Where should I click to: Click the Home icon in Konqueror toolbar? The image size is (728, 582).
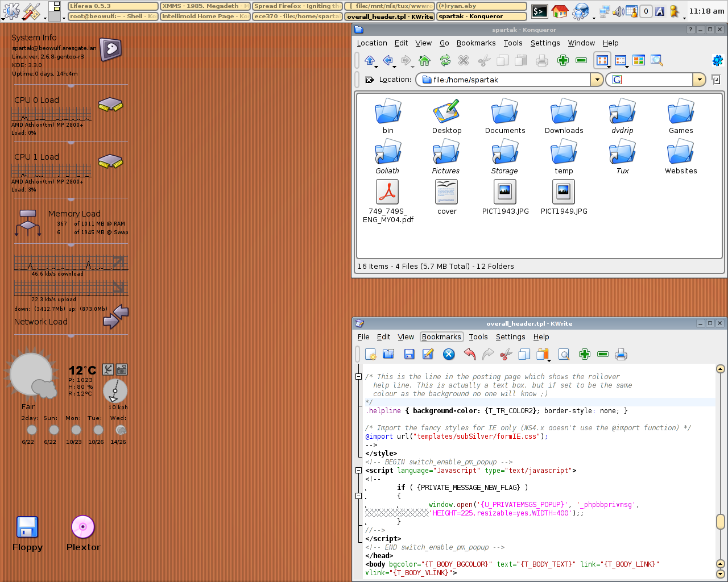tap(424, 60)
